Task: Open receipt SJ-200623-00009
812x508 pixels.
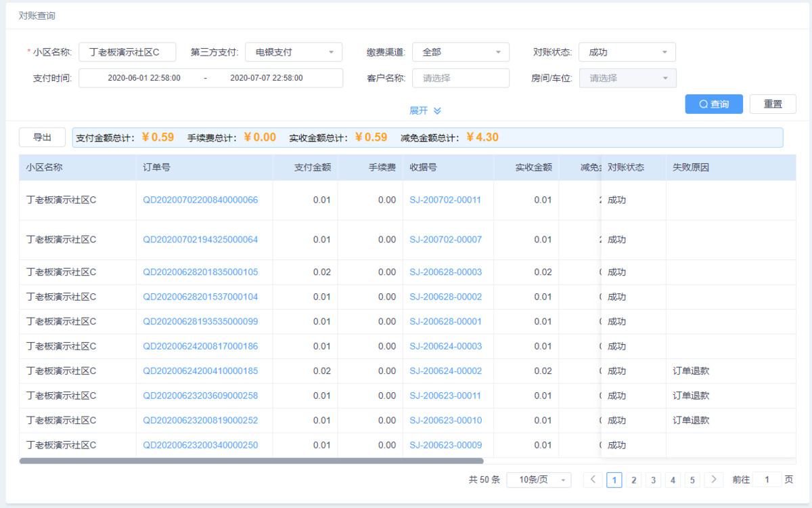Action: pos(446,445)
